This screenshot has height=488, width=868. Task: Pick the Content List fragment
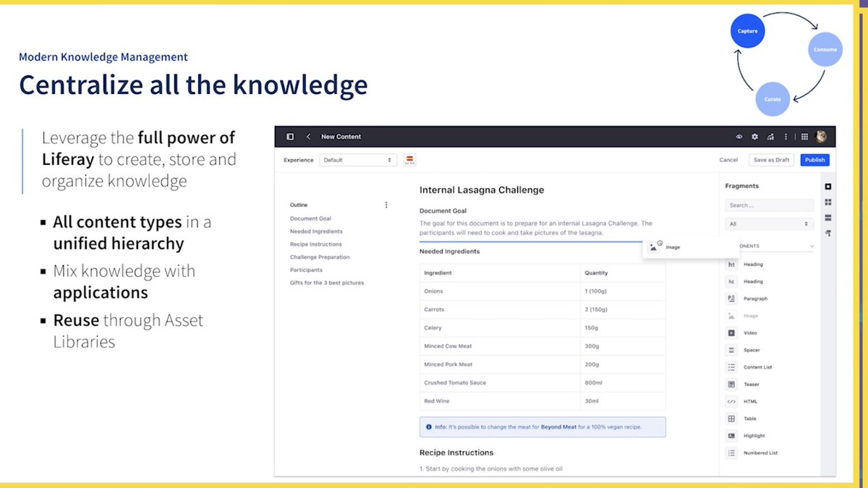[x=768, y=367]
